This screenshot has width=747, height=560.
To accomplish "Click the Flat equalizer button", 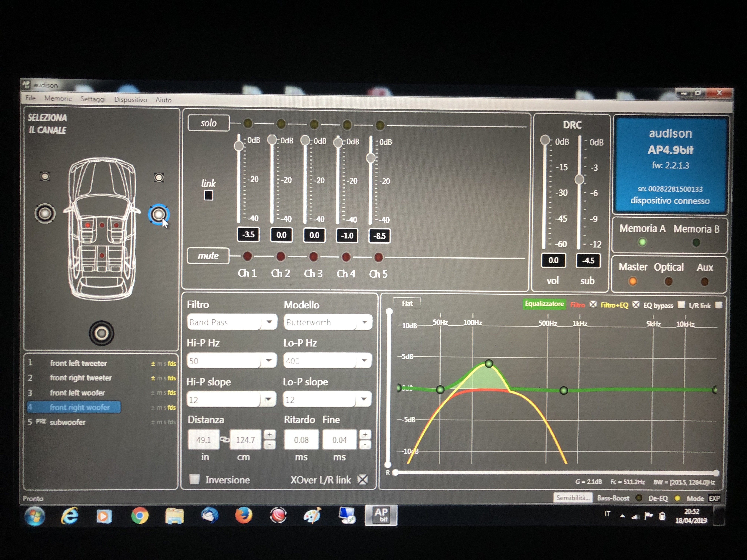I will click(407, 303).
